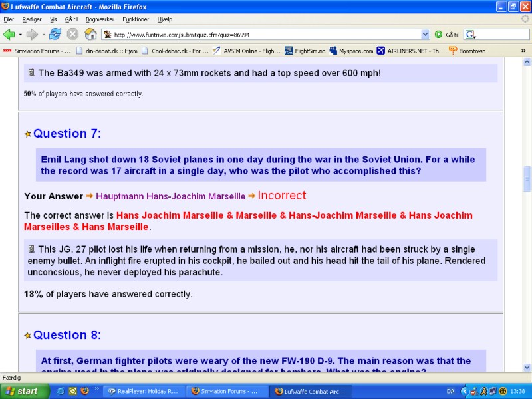Switch to Lufwaffe Combat Aircraft taskbar button
Screen dimensions: 532x399
(x=311, y=391)
